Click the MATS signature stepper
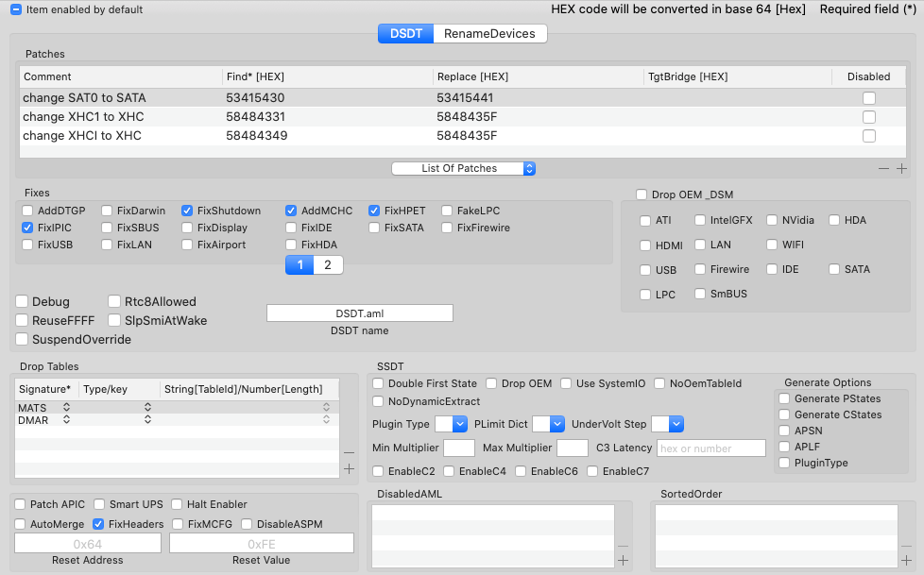This screenshot has height=575, width=924. click(66, 407)
